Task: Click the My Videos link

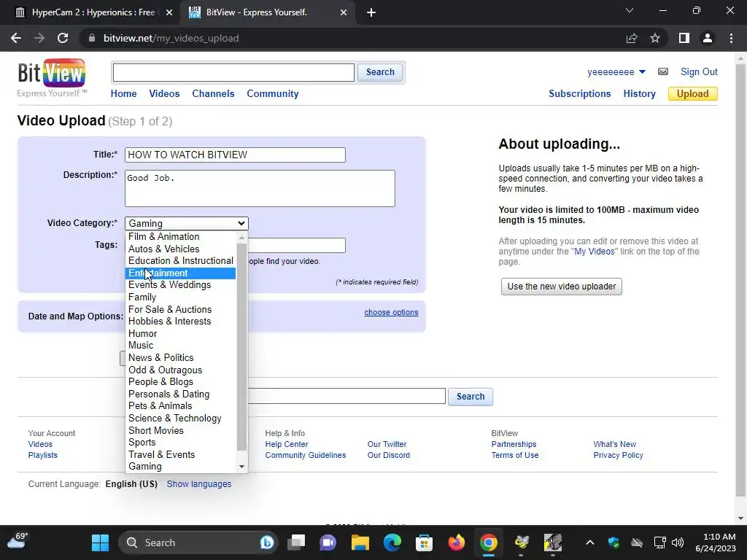Action: tap(594, 252)
